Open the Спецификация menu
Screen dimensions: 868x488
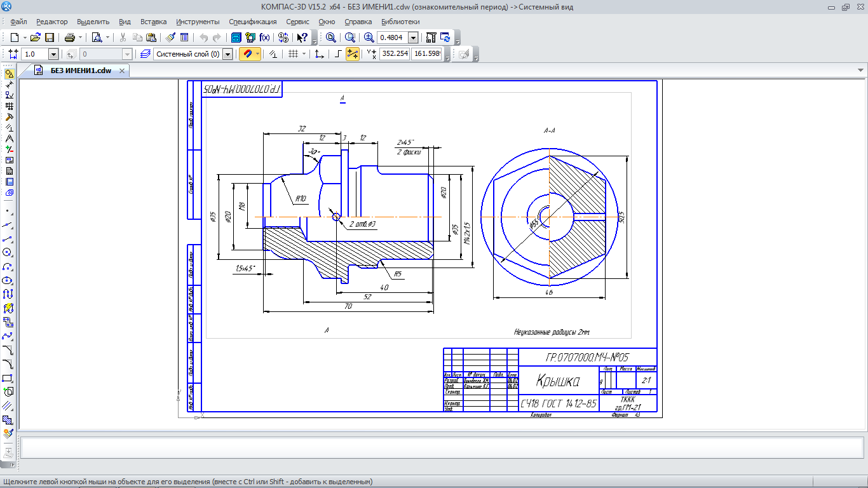tap(252, 22)
